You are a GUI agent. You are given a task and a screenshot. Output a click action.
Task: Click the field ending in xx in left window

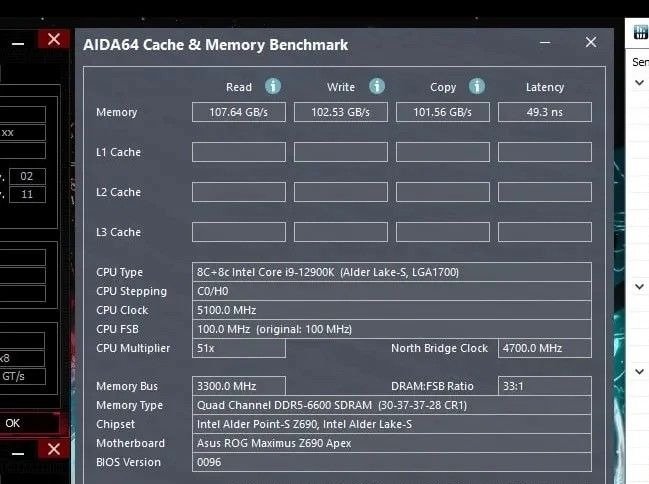23,132
